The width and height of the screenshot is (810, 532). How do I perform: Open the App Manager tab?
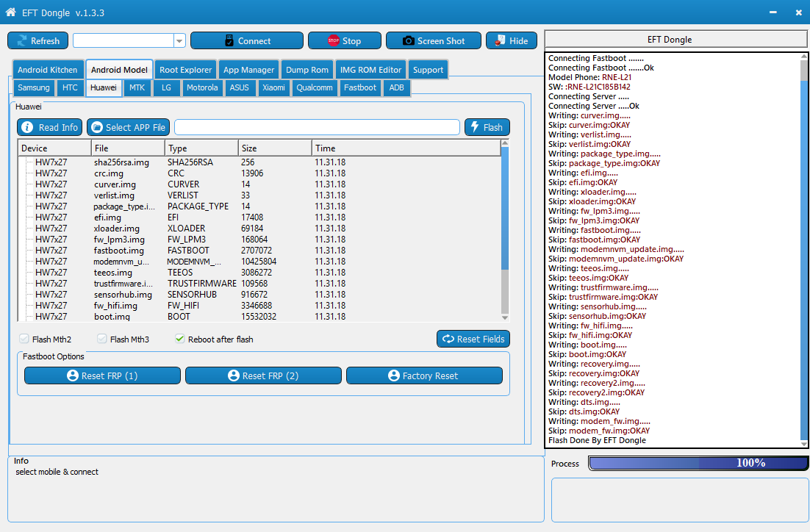click(x=248, y=70)
